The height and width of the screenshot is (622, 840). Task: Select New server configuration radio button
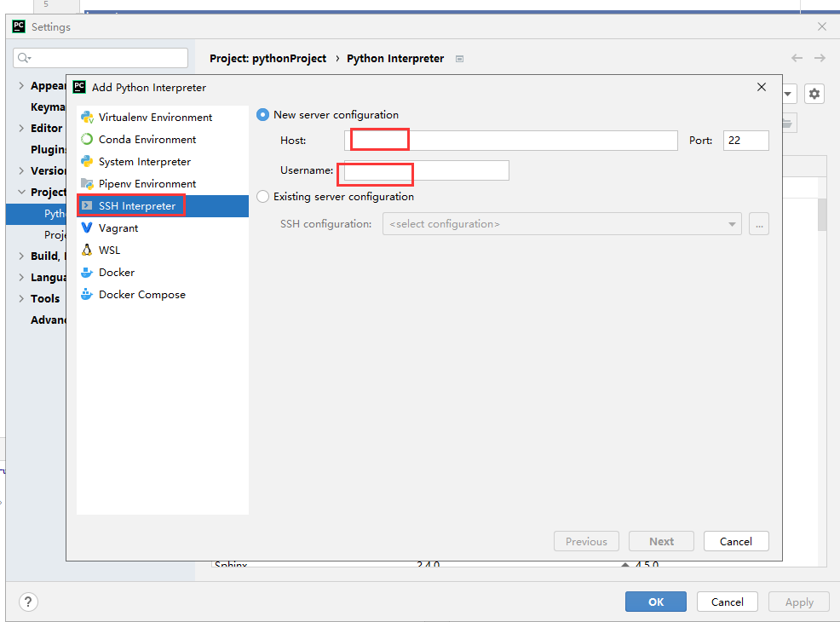(x=262, y=115)
